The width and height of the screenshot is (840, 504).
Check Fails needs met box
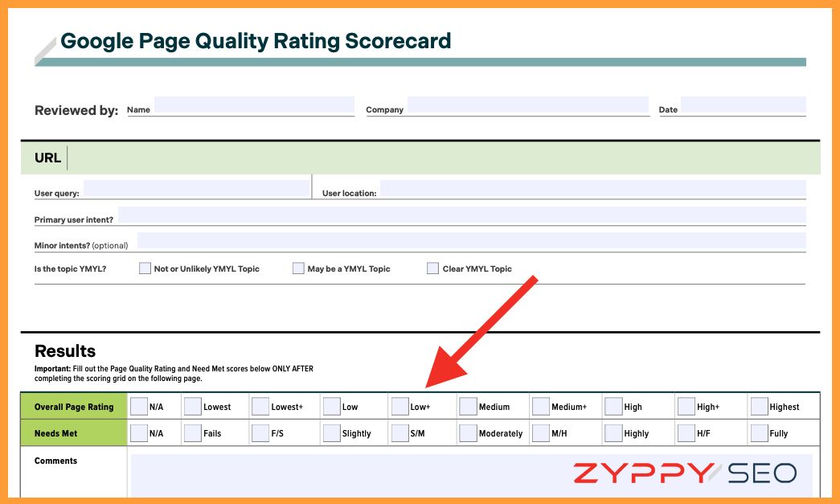(x=193, y=432)
